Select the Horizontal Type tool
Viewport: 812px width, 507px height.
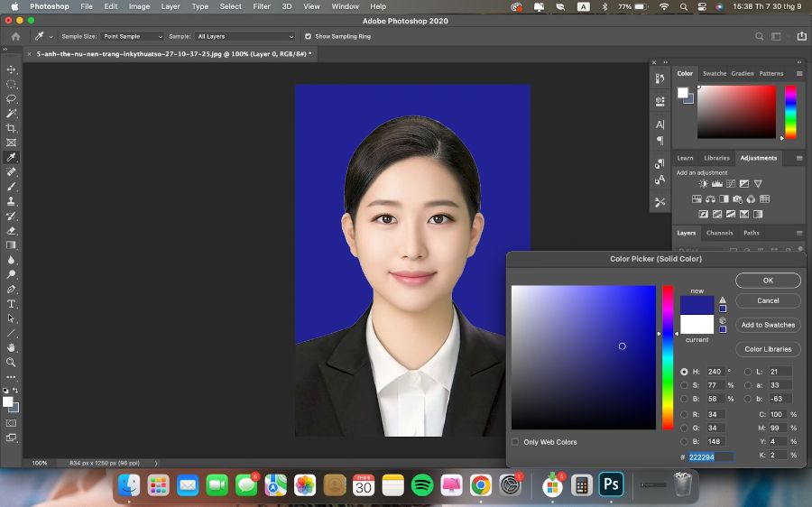point(11,304)
